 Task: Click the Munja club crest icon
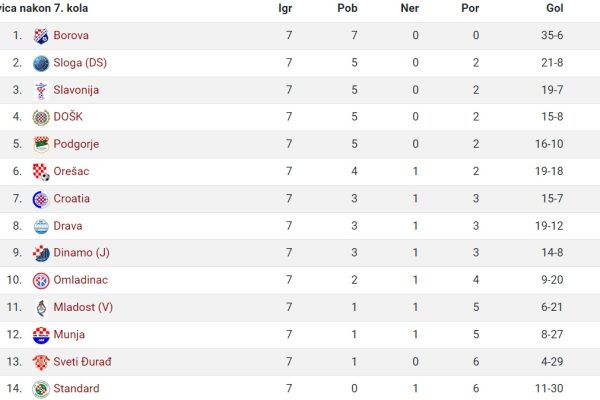tap(41, 335)
